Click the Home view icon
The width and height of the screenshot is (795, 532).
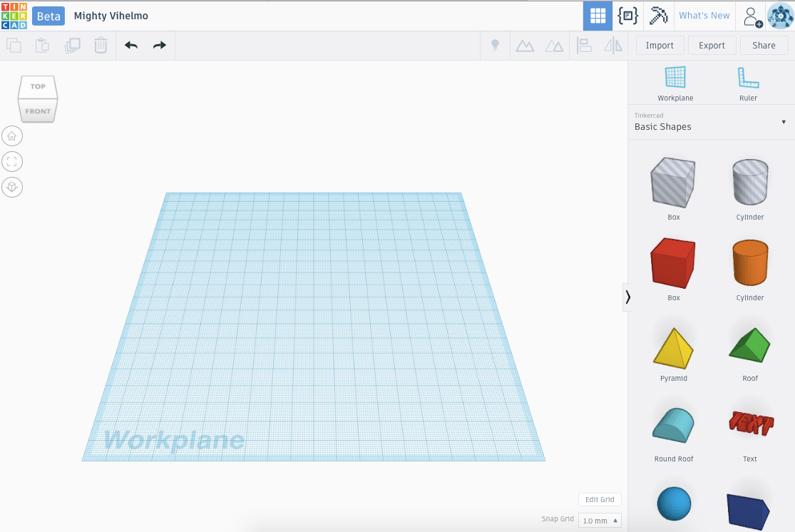tap(12, 135)
